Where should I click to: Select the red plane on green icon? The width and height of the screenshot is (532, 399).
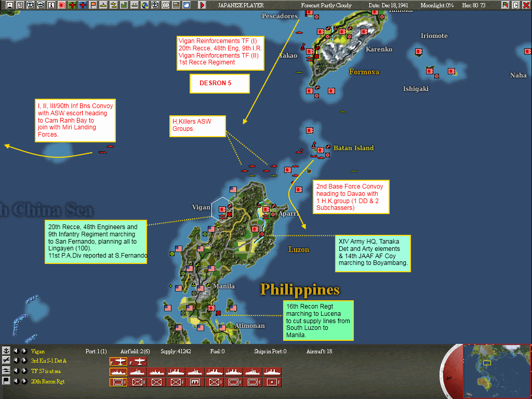72,5
